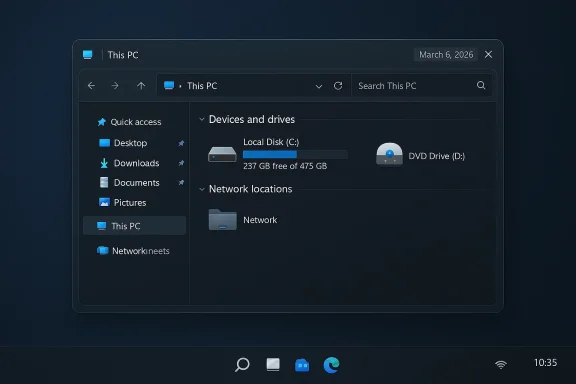Go forward with the right arrow button

pos(115,86)
